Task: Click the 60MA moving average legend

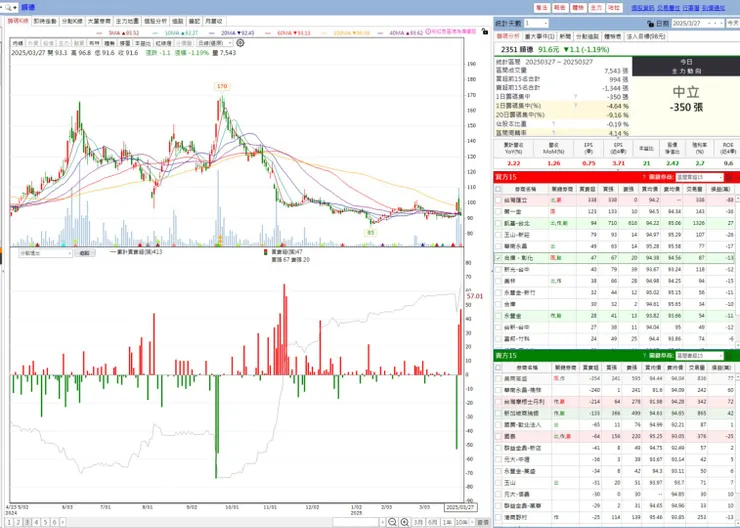Action: 288,33
